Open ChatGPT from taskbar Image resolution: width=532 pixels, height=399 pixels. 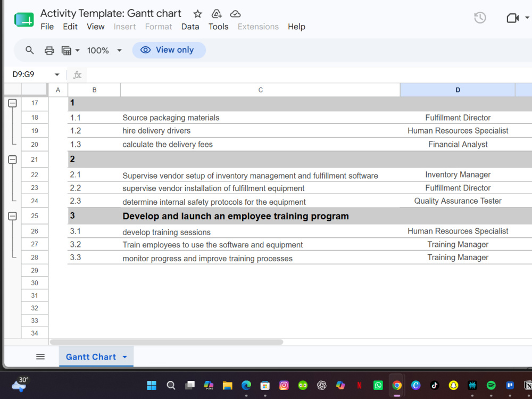tap(322, 385)
